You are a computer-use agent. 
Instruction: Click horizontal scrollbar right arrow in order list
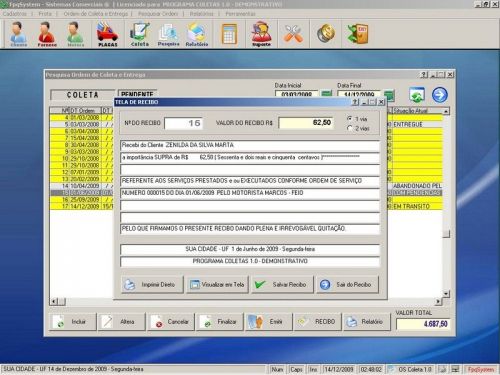439,302
